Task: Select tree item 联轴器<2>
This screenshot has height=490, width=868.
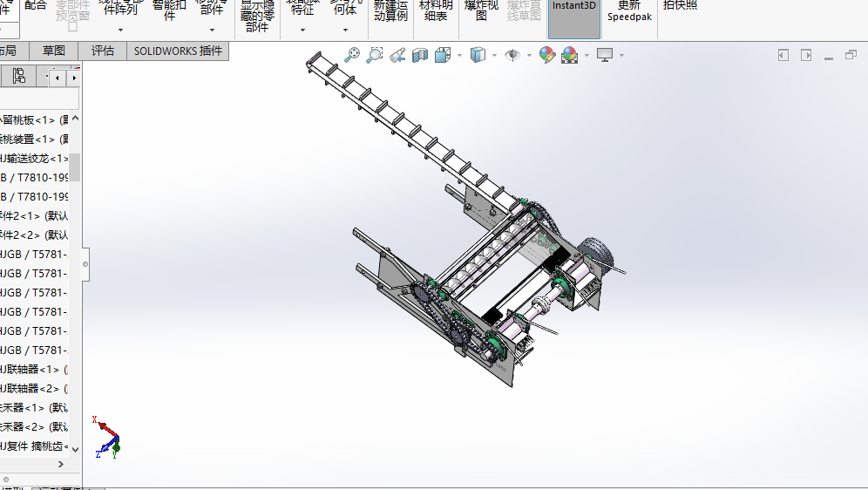Action: click(x=34, y=389)
